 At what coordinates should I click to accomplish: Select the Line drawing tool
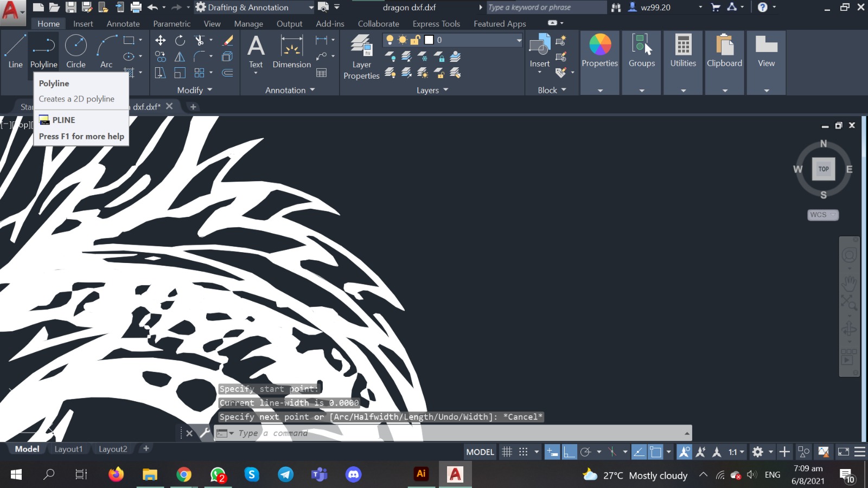(x=15, y=52)
